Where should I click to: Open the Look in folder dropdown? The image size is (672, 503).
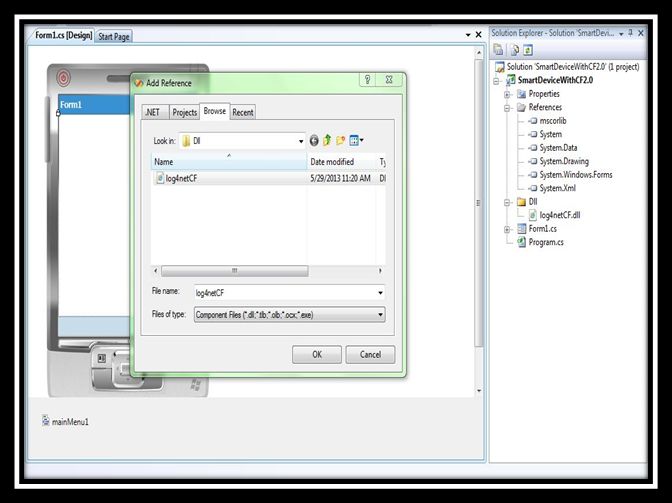pos(301,141)
